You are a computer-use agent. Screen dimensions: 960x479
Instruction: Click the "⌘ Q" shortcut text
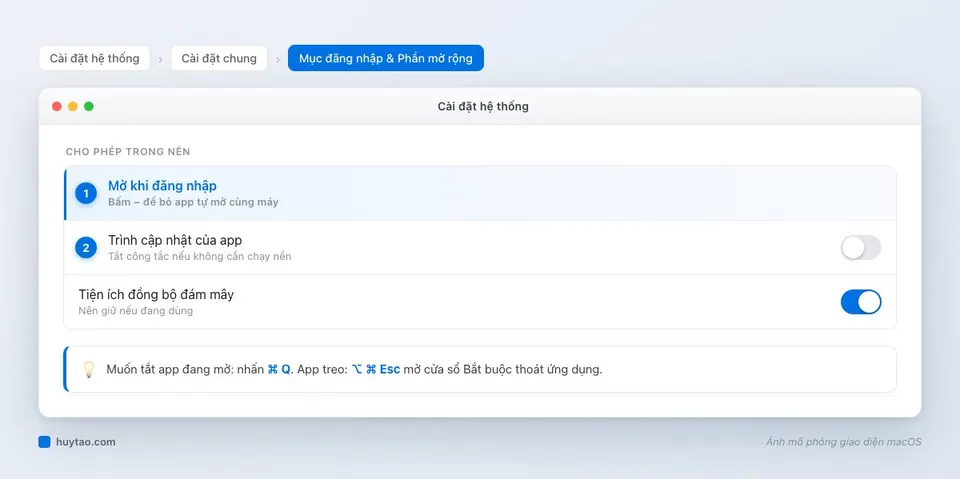point(279,369)
